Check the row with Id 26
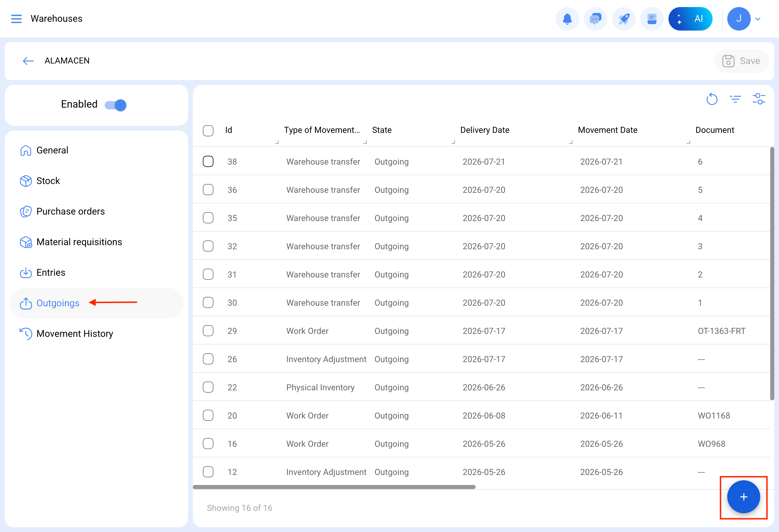 coord(208,359)
